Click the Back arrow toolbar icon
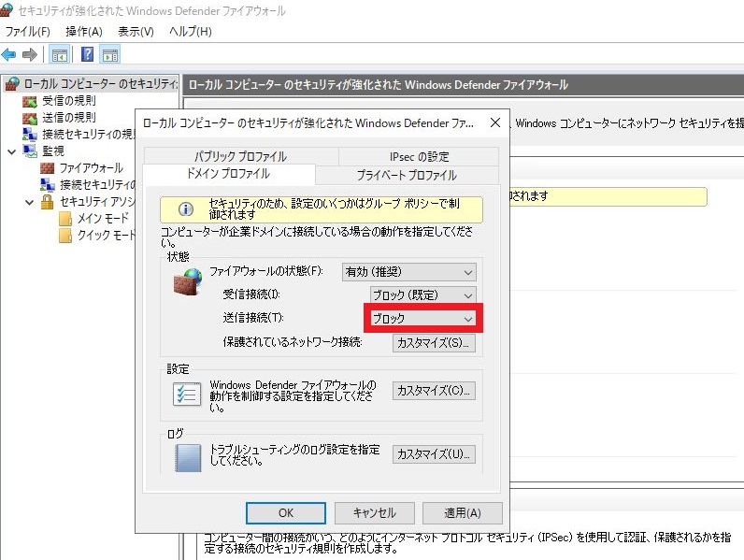The height and width of the screenshot is (560, 744). [x=8, y=54]
